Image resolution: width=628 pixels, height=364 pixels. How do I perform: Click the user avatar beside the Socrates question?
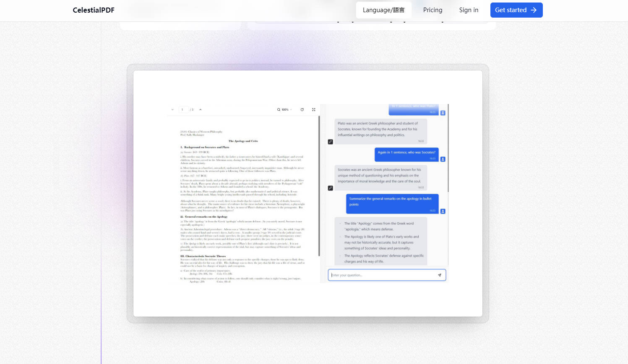click(x=443, y=159)
